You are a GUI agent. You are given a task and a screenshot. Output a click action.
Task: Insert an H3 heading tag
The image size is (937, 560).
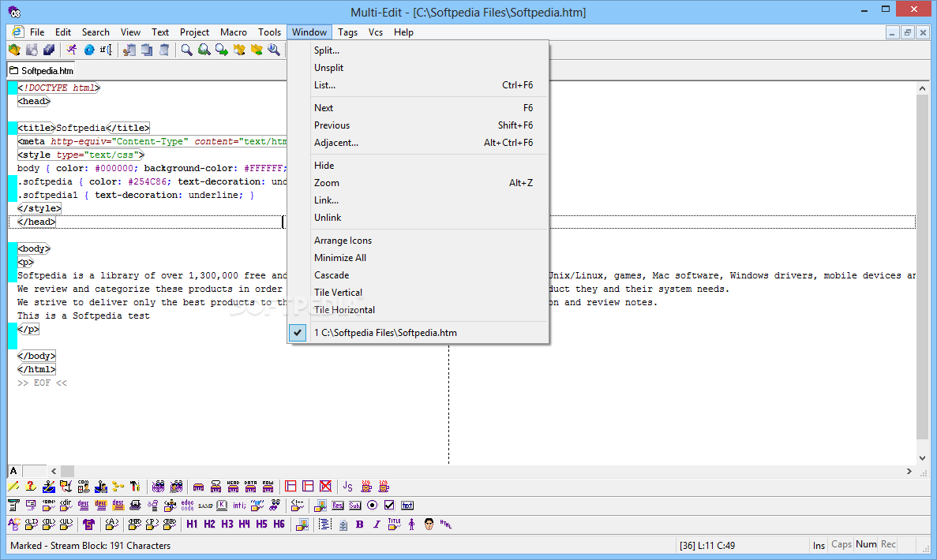pos(227,525)
